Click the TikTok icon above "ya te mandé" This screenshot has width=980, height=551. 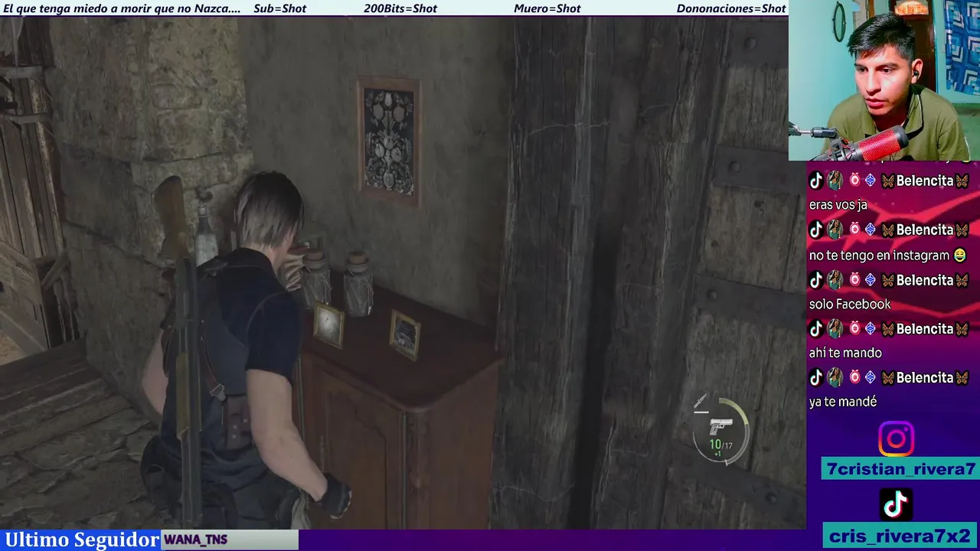click(816, 377)
